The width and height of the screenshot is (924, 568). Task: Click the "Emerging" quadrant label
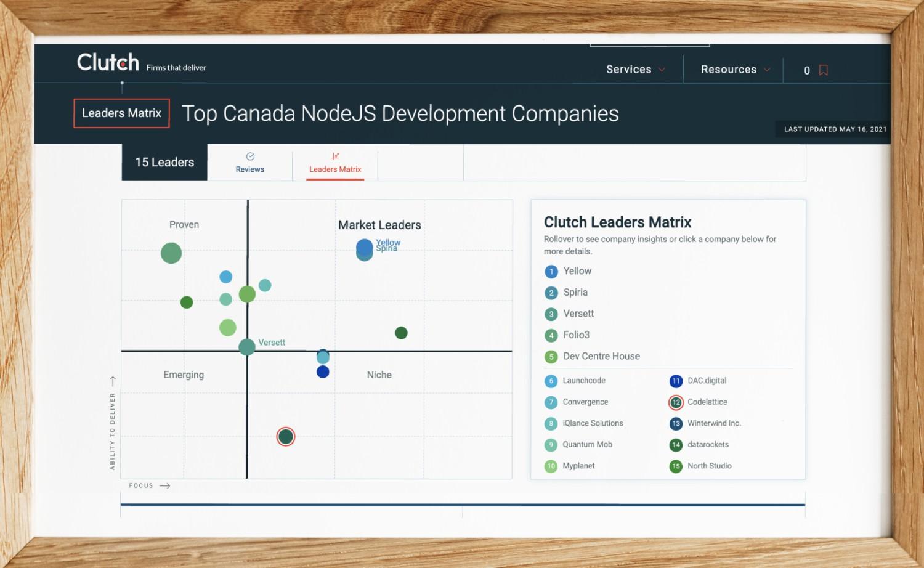(184, 375)
